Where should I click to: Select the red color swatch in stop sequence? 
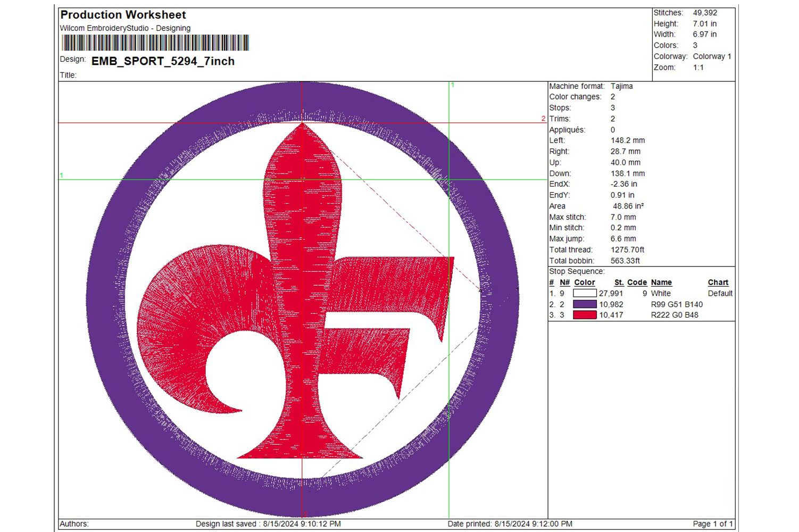click(x=584, y=315)
